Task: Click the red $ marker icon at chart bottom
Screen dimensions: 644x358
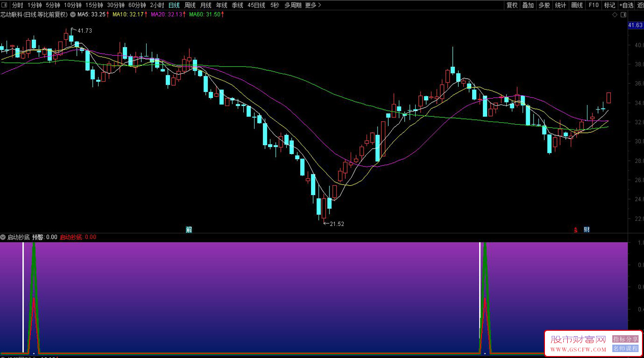Action: (576, 230)
